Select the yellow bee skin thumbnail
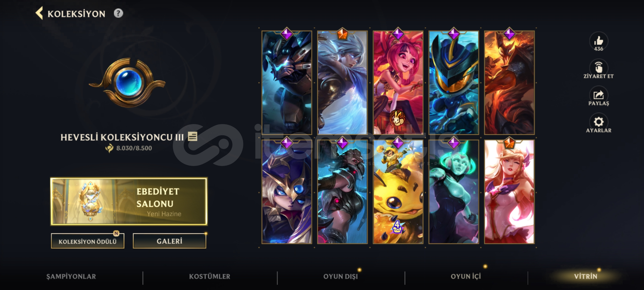Image resolution: width=644 pixels, height=290 pixels. click(398, 192)
